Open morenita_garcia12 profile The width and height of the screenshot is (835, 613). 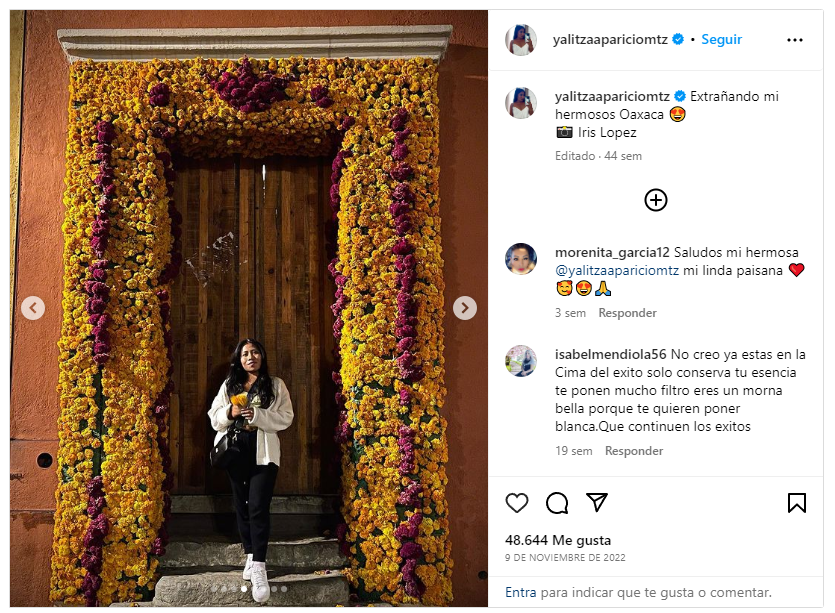tap(612, 252)
